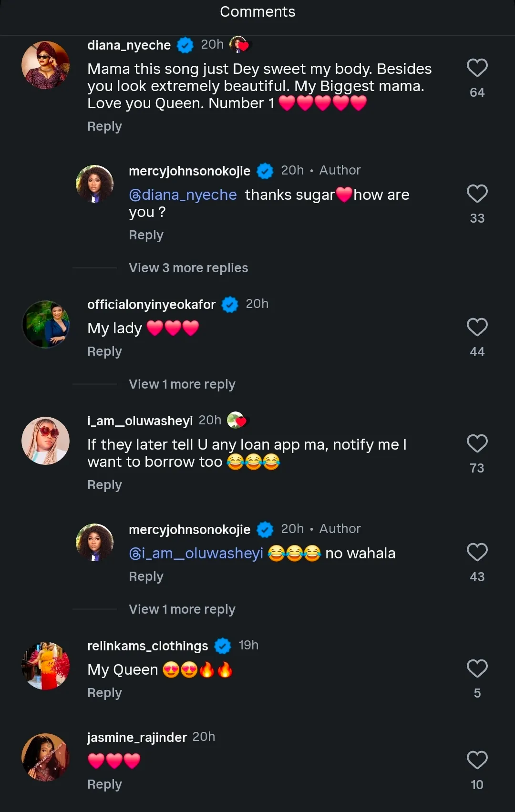Open diana_nyeche's profile picture
Viewport: 515px width, 812px height.
(x=46, y=65)
